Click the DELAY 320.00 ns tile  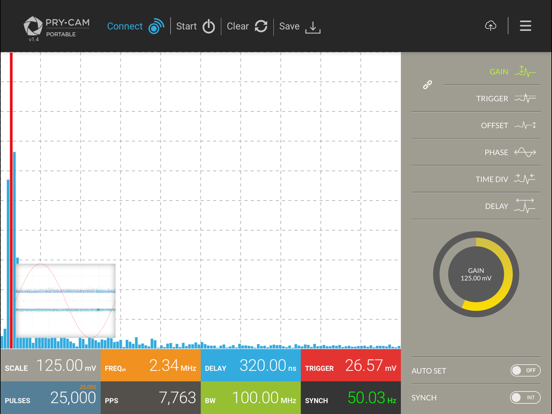251,365
